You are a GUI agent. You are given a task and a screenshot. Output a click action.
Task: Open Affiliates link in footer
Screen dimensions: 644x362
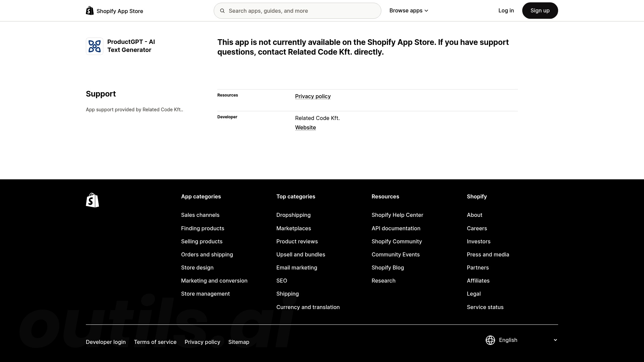(x=478, y=281)
